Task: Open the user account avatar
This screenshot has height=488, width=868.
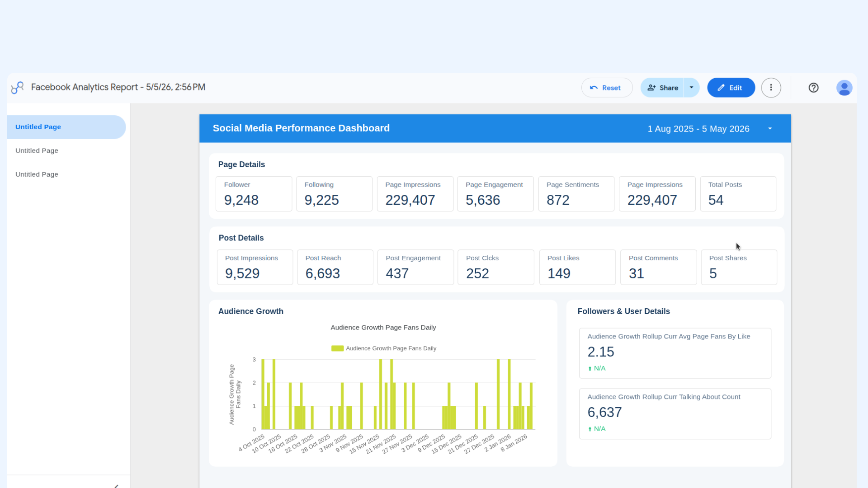Action: [x=844, y=88]
